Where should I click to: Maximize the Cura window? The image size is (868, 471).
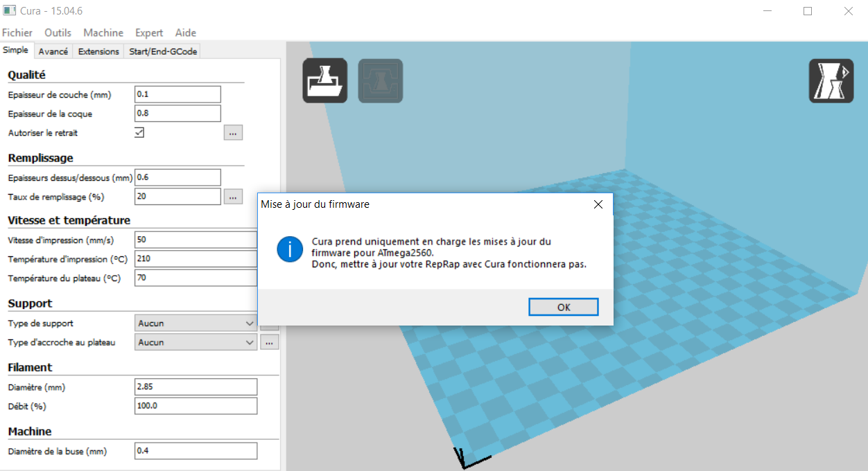(808, 11)
